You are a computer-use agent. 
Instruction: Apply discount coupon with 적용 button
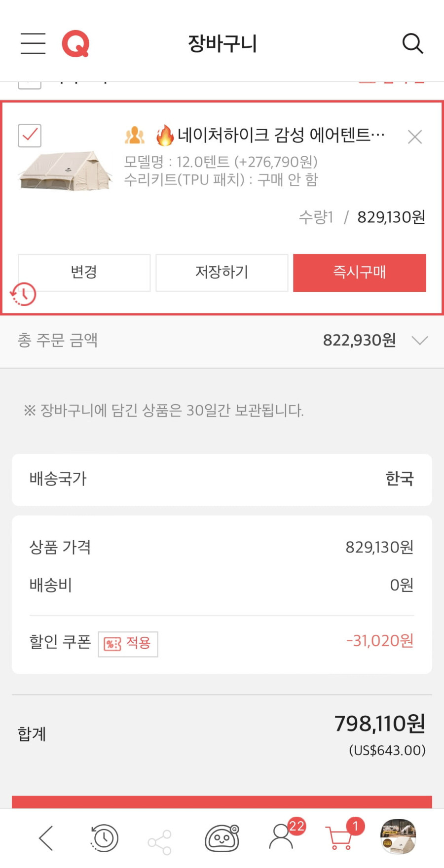point(128,644)
